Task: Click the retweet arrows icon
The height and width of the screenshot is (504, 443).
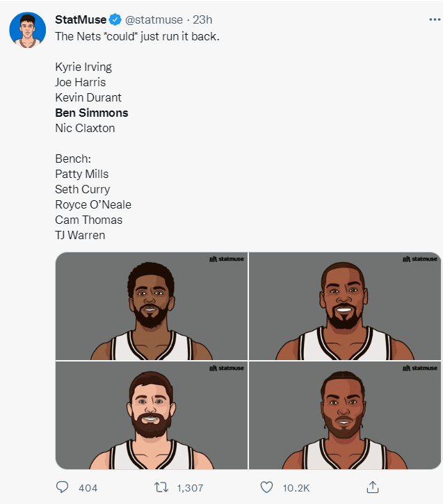Action: click(161, 487)
